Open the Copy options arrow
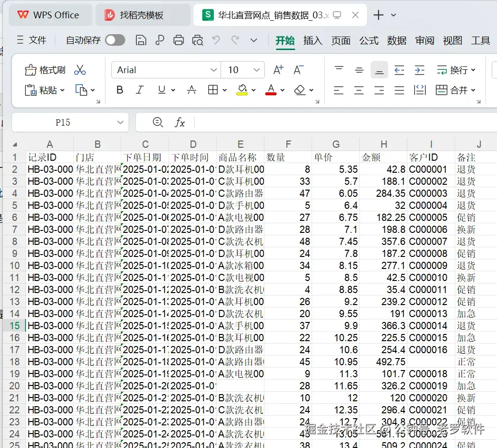497x448 pixels. click(x=93, y=90)
